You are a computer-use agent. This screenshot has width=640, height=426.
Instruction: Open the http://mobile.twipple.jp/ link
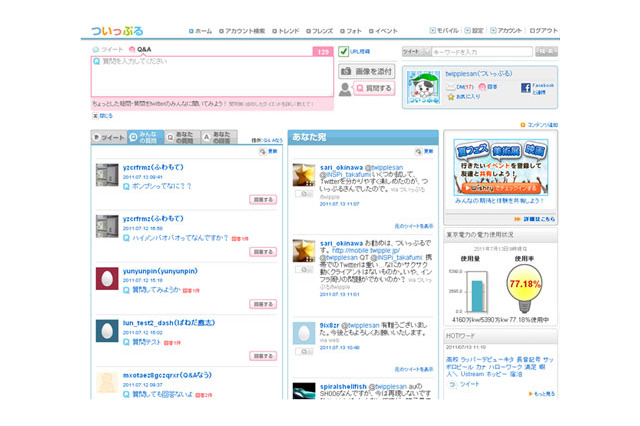(366, 250)
